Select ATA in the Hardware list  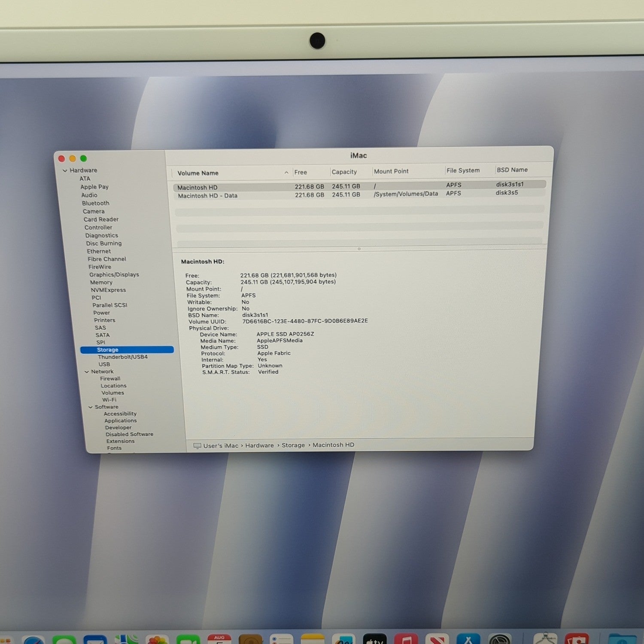(x=85, y=179)
